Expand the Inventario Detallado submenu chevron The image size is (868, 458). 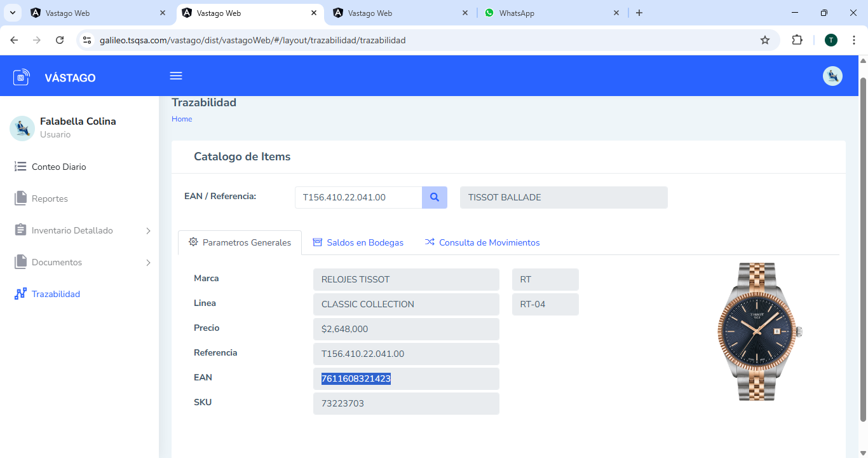pyautogui.click(x=149, y=231)
